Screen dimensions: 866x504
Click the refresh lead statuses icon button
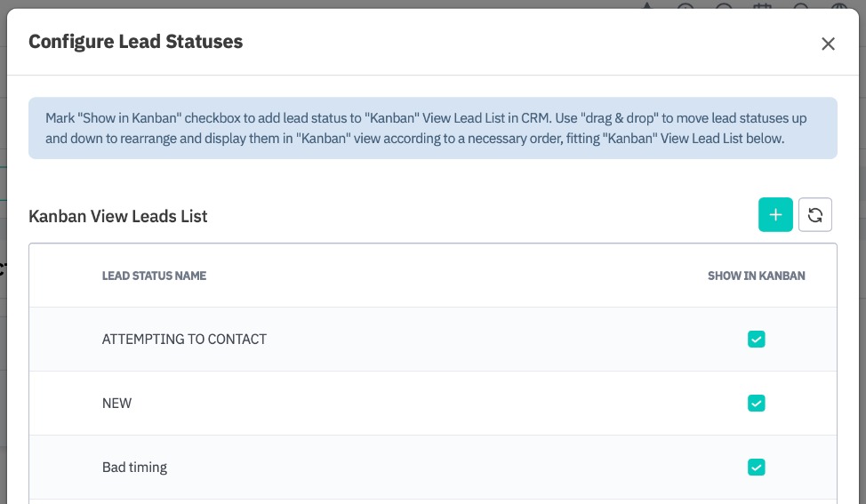tap(815, 215)
